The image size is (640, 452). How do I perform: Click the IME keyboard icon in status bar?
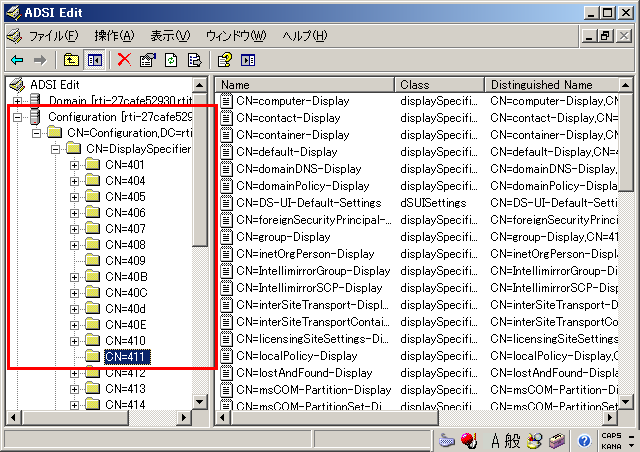[x=447, y=441]
